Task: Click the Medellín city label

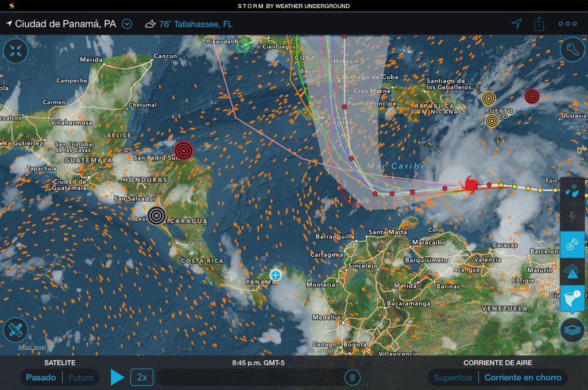Action: coord(327,317)
